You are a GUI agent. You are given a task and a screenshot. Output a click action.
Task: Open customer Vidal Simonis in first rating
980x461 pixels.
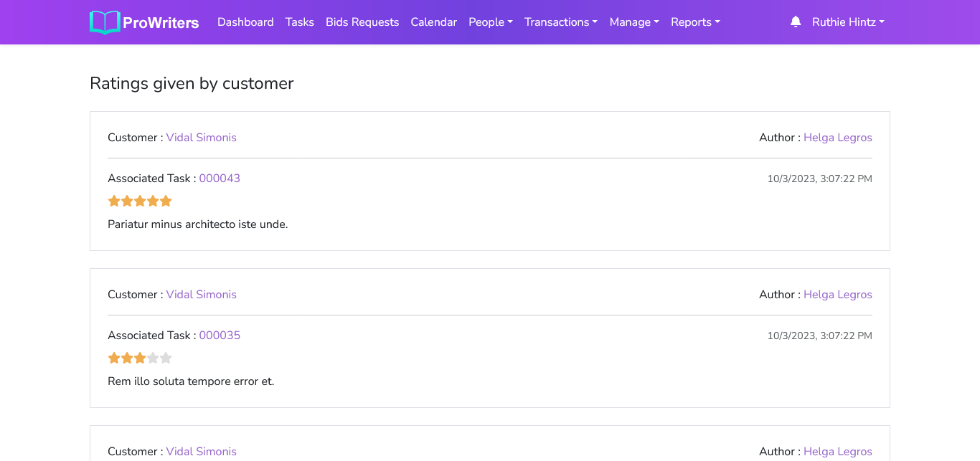pyautogui.click(x=201, y=138)
